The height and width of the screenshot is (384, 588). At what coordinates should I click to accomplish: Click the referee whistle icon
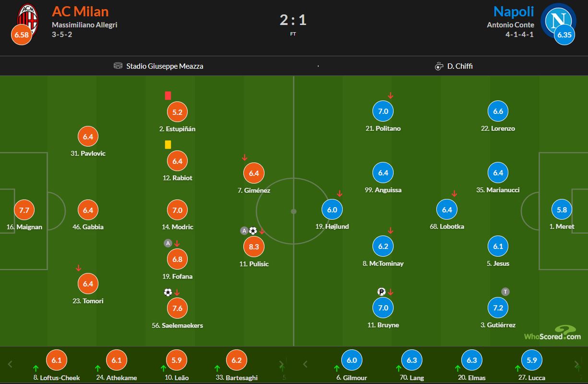[439, 66]
